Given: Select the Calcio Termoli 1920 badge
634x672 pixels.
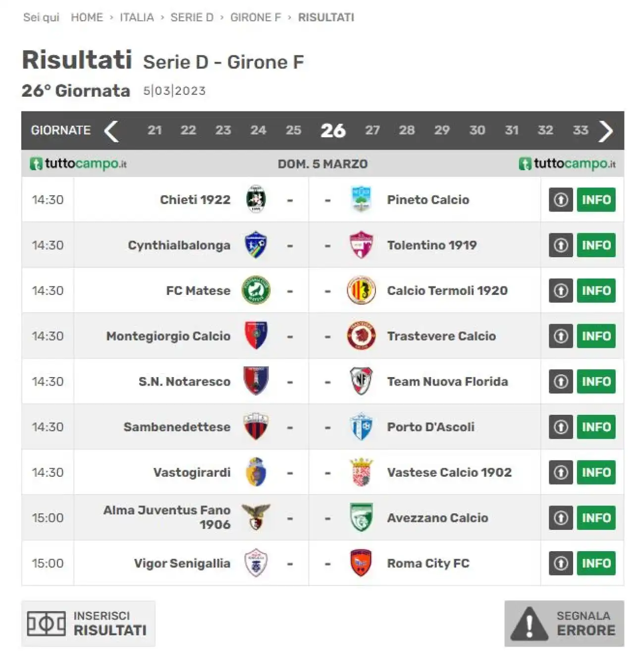Looking at the screenshot, I should click(x=361, y=290).
